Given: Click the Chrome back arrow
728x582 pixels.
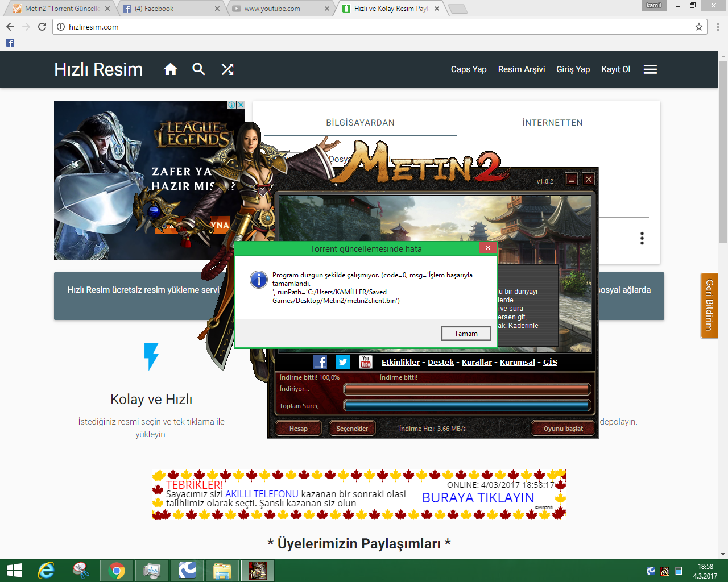Looking at the screenshot, I should [10, 27].
